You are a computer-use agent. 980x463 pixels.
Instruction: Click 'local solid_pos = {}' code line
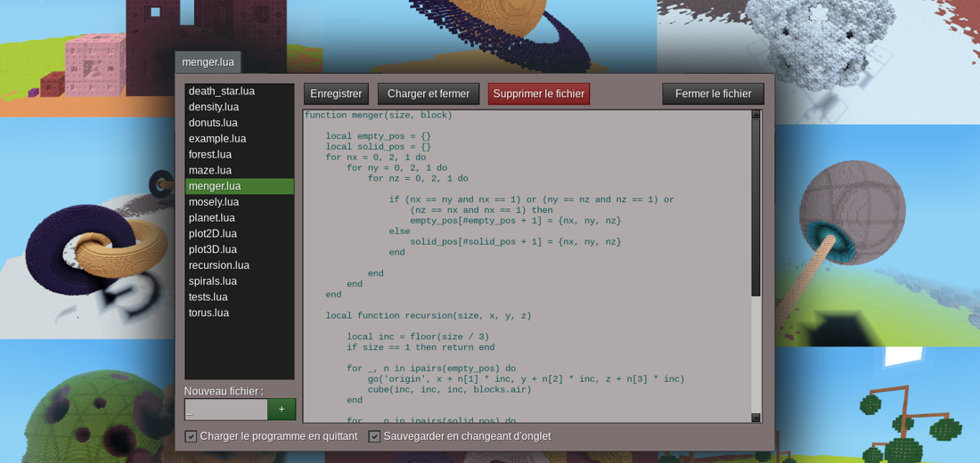pos(378,147)
